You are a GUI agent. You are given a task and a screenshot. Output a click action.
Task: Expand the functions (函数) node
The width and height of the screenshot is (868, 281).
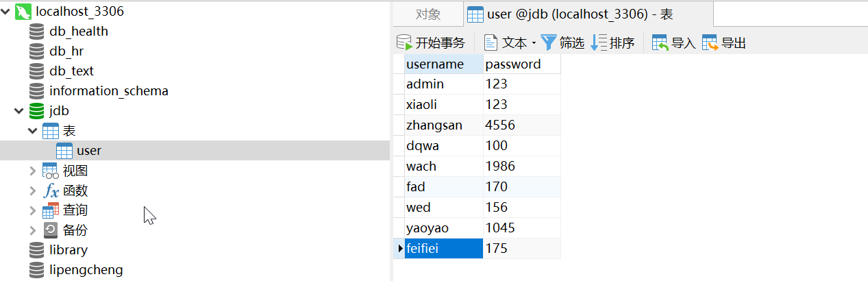tap(33, 191)
